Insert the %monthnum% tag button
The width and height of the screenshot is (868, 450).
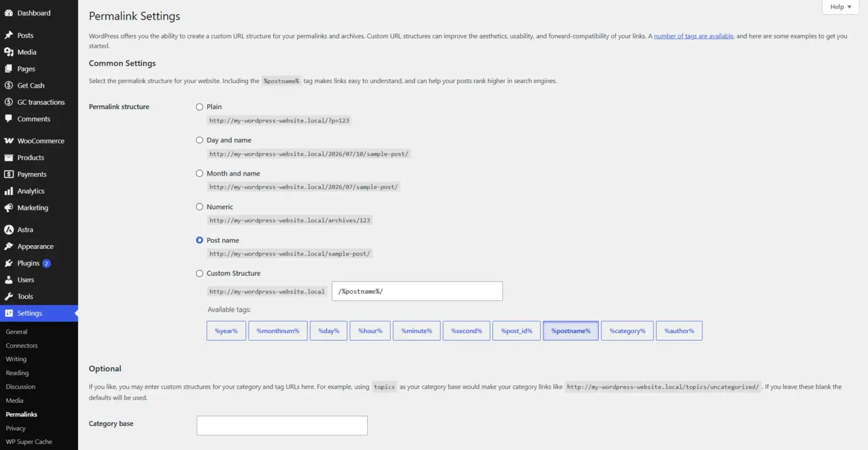tap(278, 331)
